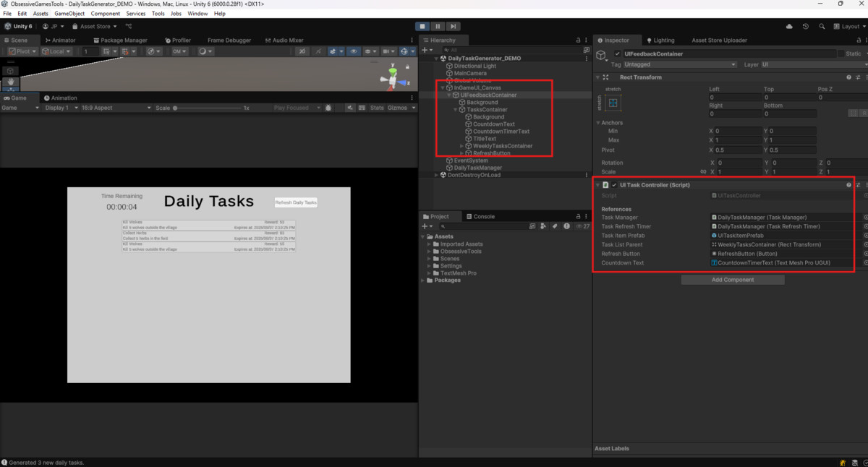Click the Project panel add (+) button
Viewport: 868px width, 467px height.
click(427, 226)
